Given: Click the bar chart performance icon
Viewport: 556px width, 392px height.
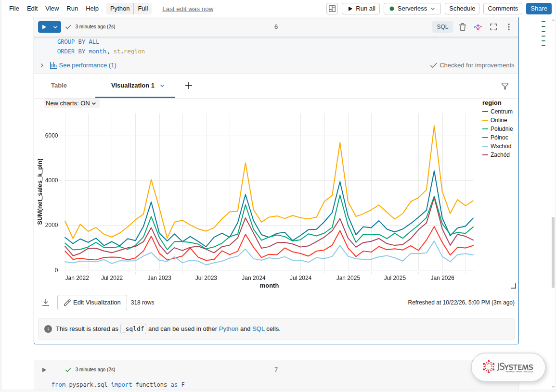Looking at the screenshot, I should [53, 65].
